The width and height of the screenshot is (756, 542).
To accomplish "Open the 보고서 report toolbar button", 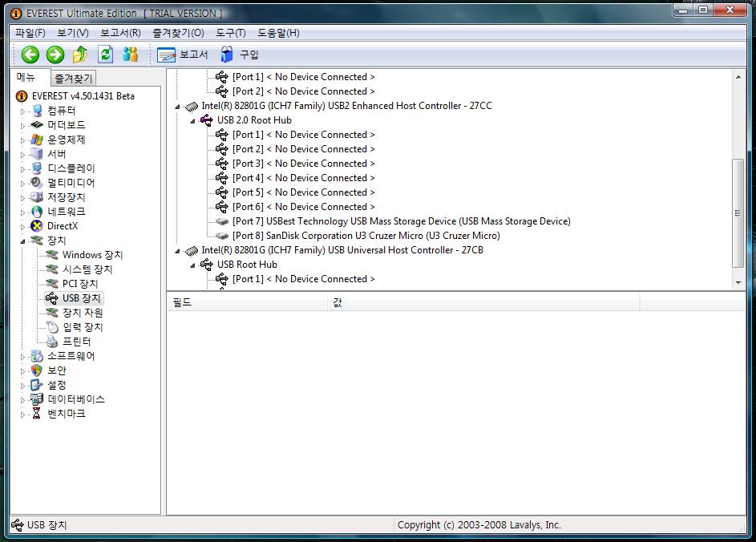I will point(183,55).
